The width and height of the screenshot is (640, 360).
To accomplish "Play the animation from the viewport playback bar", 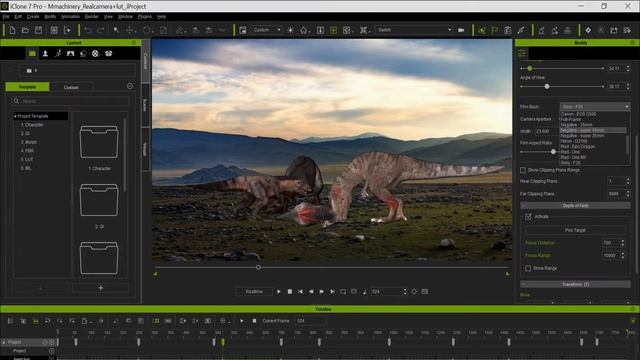I will [x=279, y=291].
